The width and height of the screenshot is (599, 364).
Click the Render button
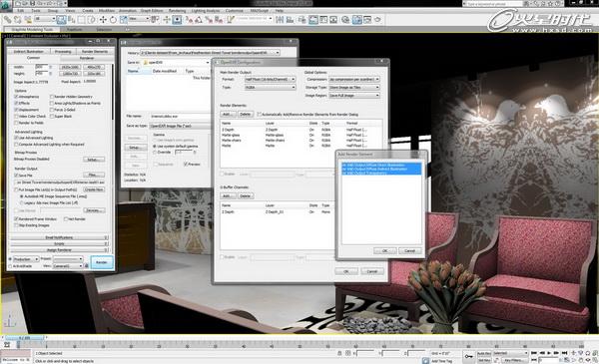[x=101, y=262]
